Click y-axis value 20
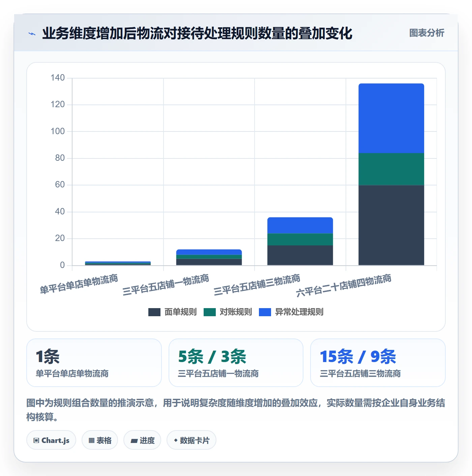This screenshot has height=476, width=472. 60,238
